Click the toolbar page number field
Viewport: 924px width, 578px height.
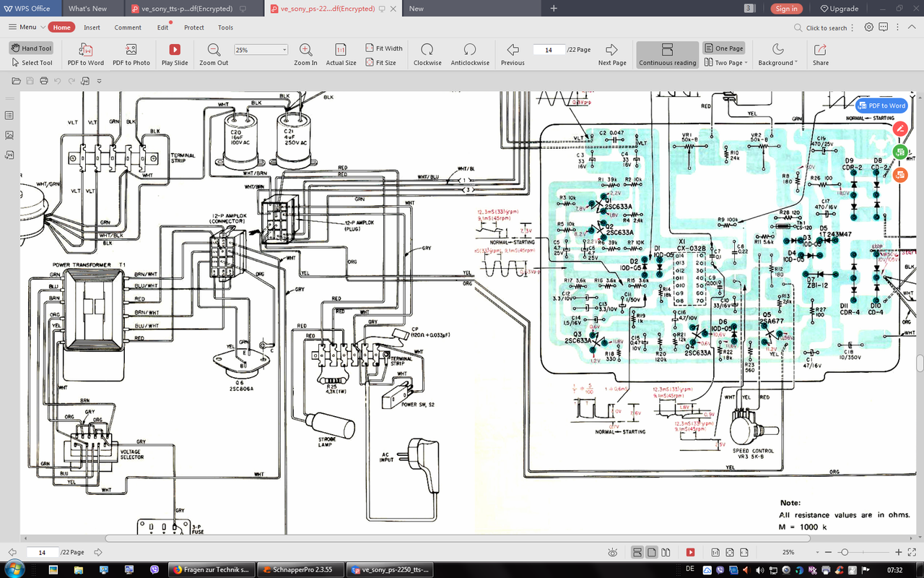(549, 50)
